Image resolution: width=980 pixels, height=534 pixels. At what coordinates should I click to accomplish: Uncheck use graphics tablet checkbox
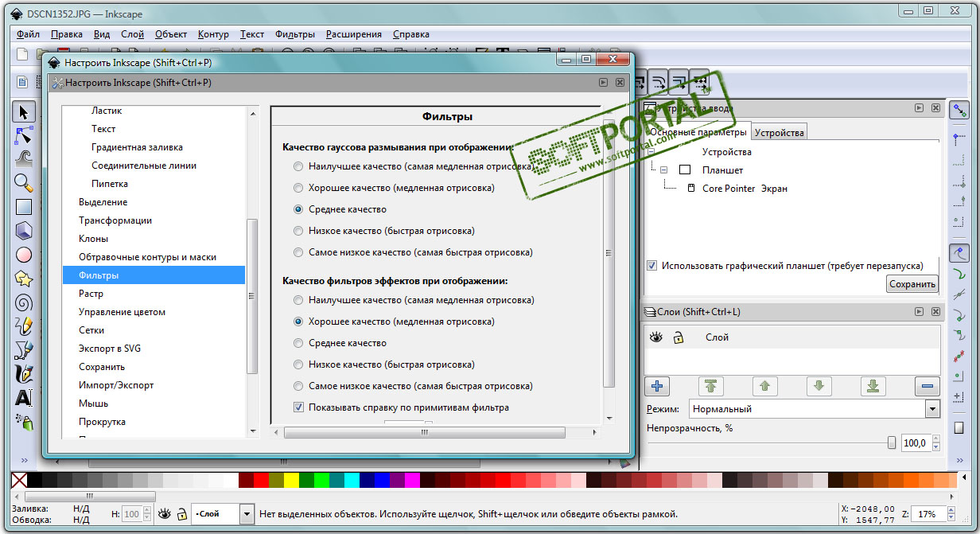click(x=652, y=265)
